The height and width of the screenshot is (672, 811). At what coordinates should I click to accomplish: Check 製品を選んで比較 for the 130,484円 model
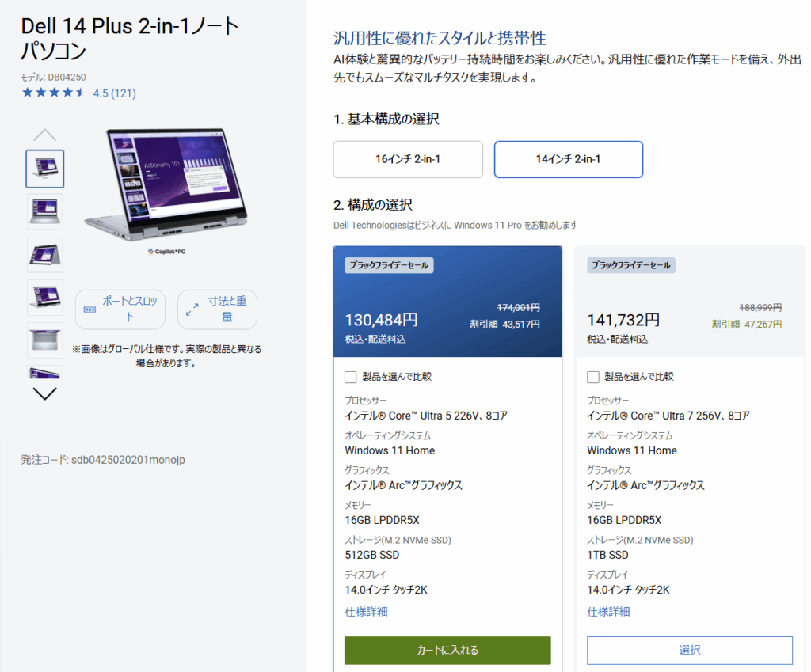point(351,377)
